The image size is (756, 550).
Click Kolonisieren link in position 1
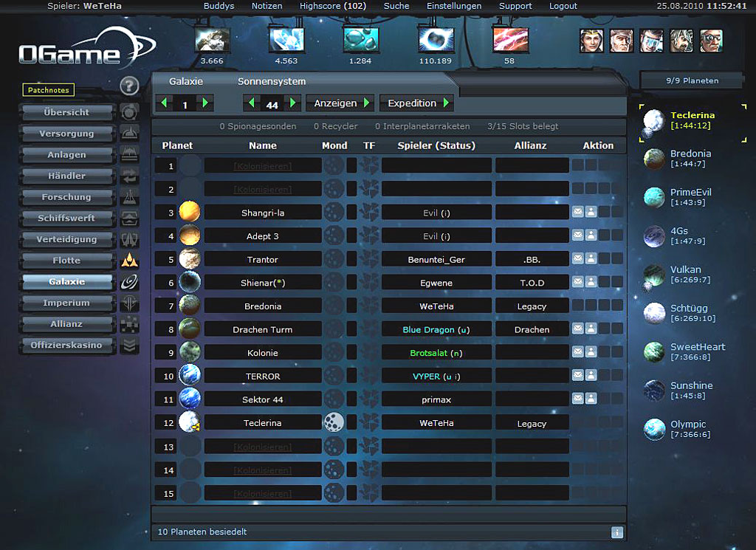coord(263,166)
